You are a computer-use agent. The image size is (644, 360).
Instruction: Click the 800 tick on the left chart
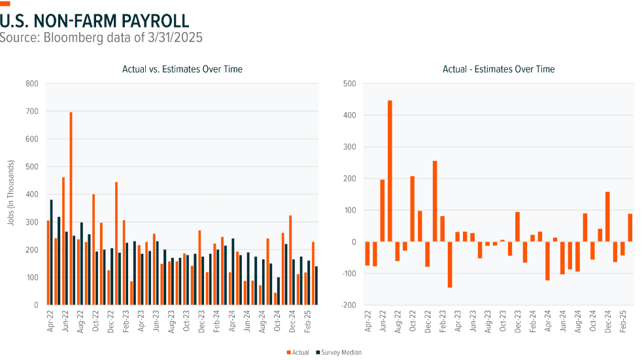coord(31,84)
